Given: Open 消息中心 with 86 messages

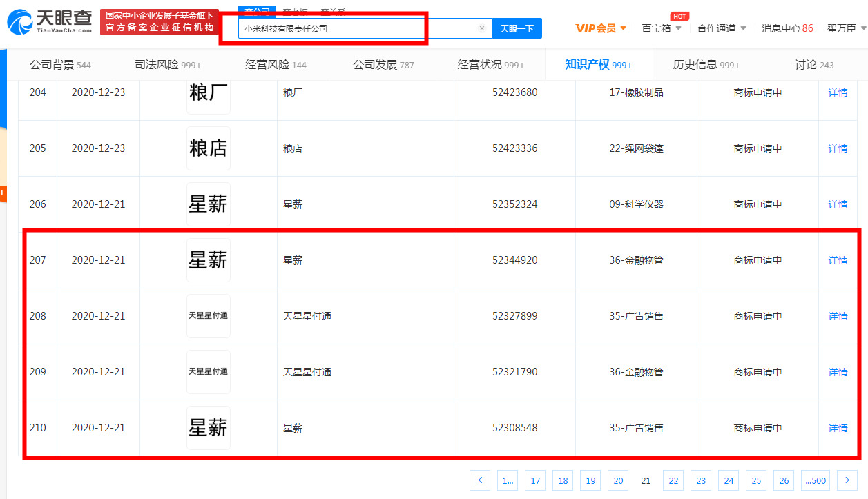Looking at the screenshot, I should click(x=787, y=28).
